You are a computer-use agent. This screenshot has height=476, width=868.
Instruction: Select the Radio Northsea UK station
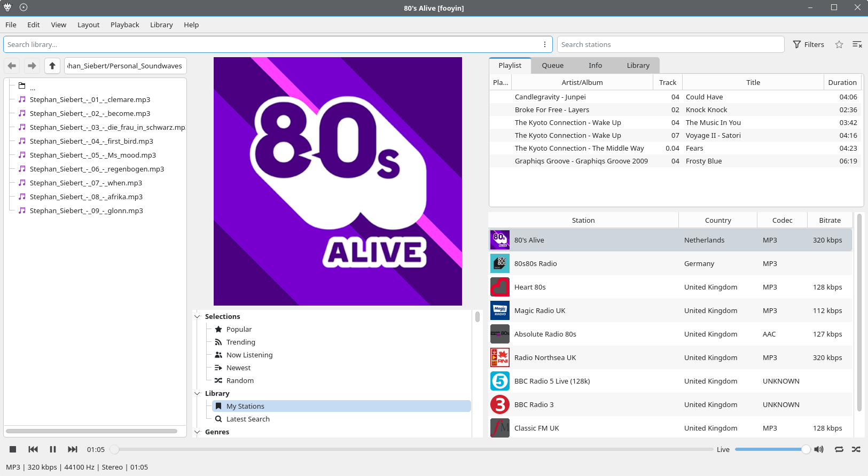(670, 357)
